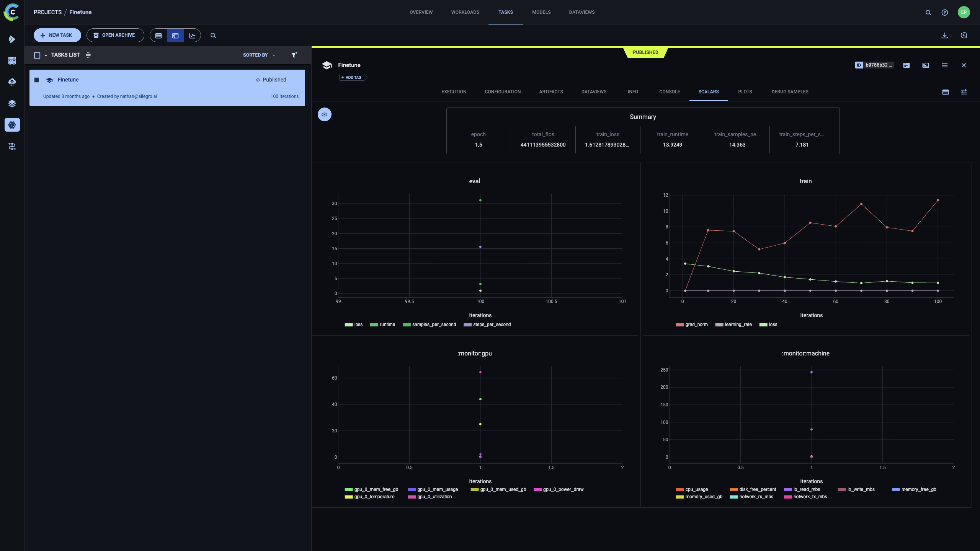Click the scalar settings sliders icon
This screenshot has width=980, height=551.
click(x=964, y=92)
